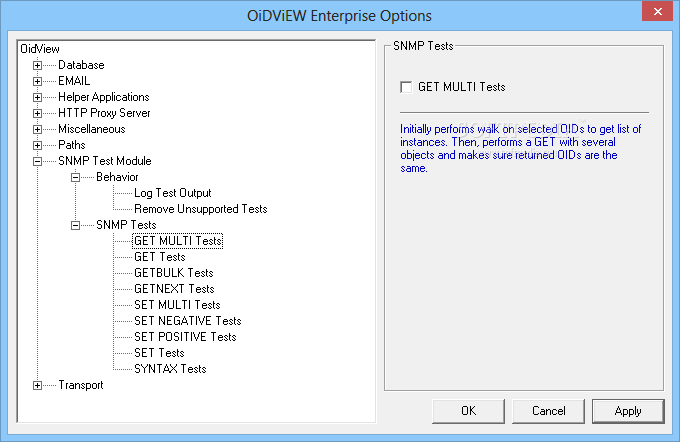This screenshot has height=442, width=680.
Task: Click the Cancel button
Action: click(549, 411)
